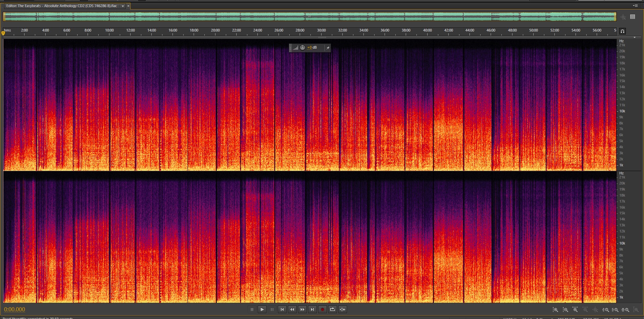Zoom to selection in point

pos(606,310)
